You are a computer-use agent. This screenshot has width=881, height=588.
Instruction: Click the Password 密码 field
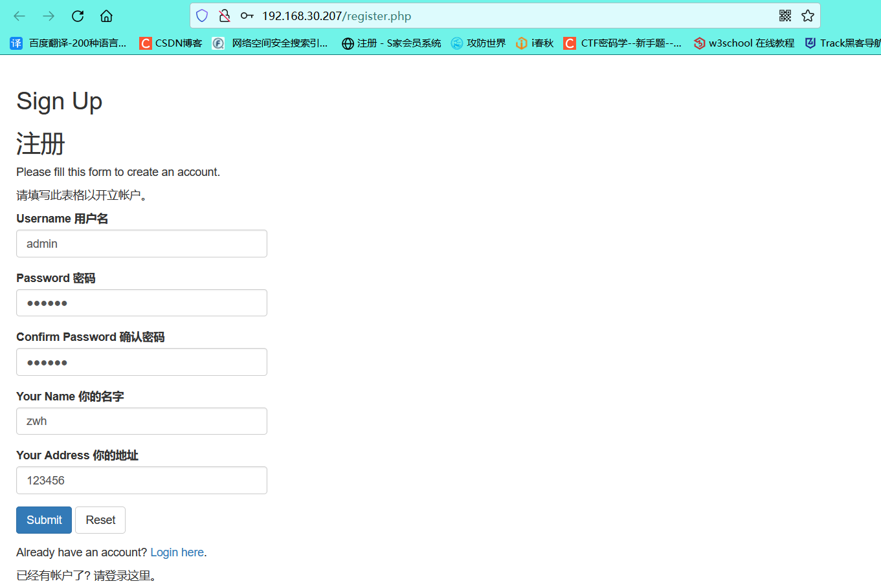click(142, 303)
